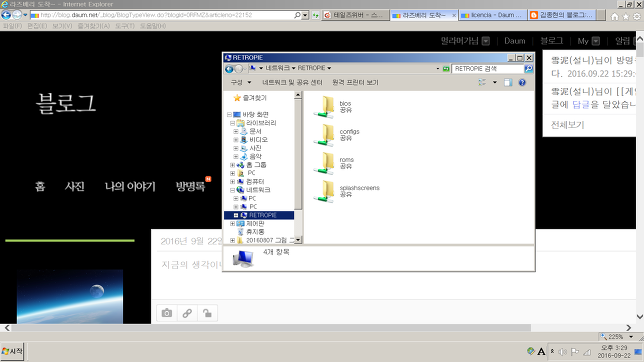Screen dimensions: 644x362
Task: Click the horizontal scrollbar of the browser page
Action: tap(271, 328)
